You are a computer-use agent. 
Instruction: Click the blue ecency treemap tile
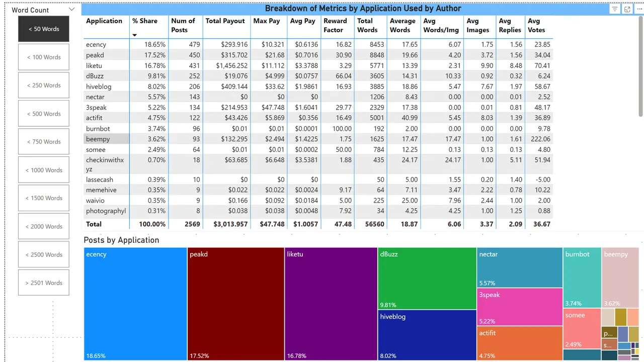(x=135, y=304)
